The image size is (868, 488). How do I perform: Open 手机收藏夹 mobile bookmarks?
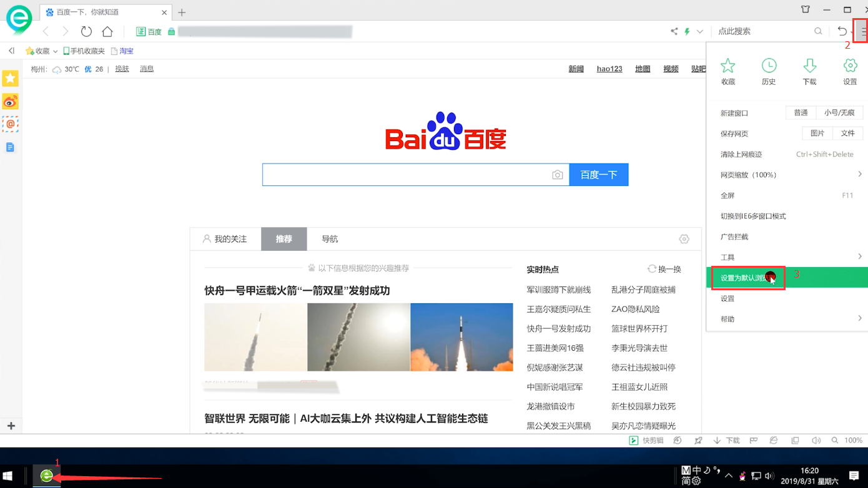tap(84, 51)
